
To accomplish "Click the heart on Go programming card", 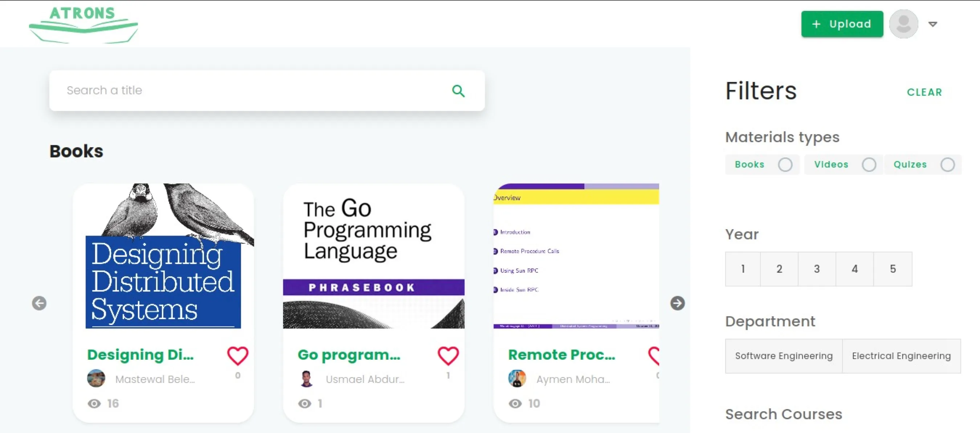I will [x=448, y=356].
